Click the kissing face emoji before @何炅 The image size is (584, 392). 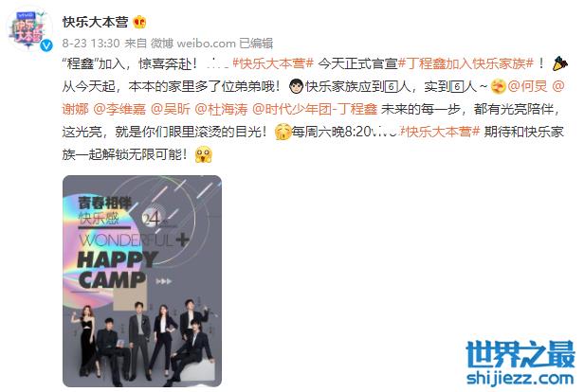coord(498,86)
